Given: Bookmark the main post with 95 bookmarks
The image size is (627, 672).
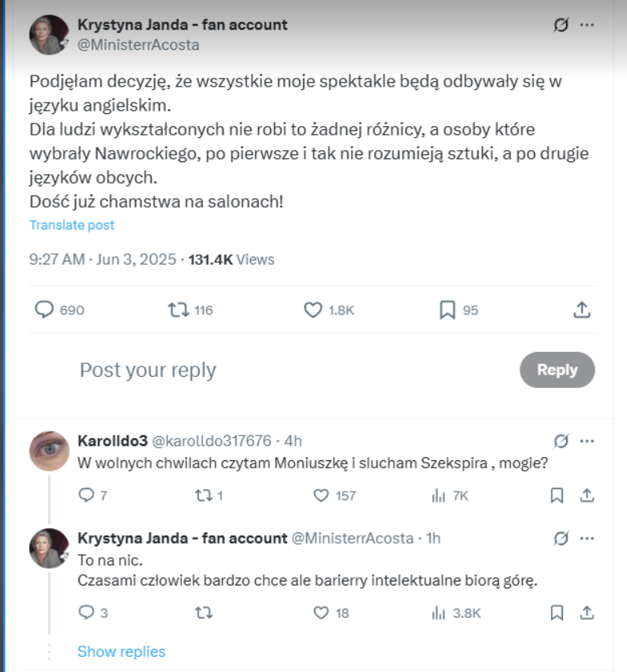Looking at the screenshot, I should [x=447, y=310].
